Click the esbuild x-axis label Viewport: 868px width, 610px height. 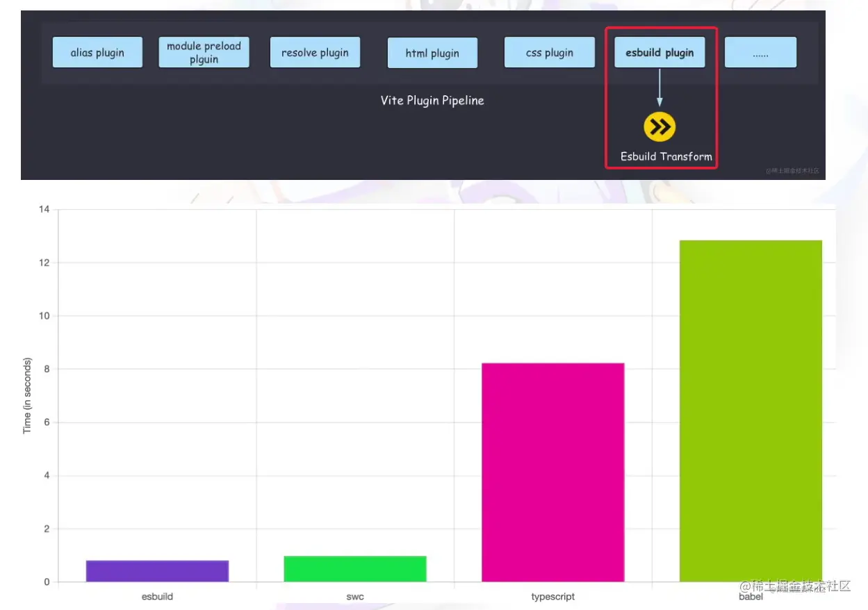coord(157,596)
